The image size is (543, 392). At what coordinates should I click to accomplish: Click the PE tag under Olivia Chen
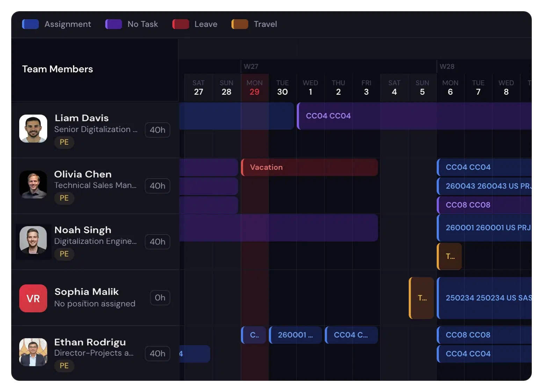click(64, 198)
